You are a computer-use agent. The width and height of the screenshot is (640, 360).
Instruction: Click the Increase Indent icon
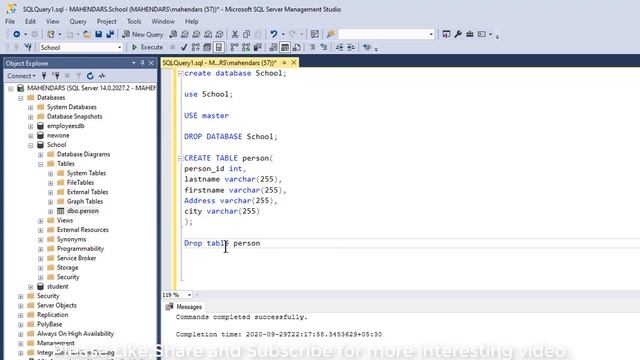click(x=351, y=47)
